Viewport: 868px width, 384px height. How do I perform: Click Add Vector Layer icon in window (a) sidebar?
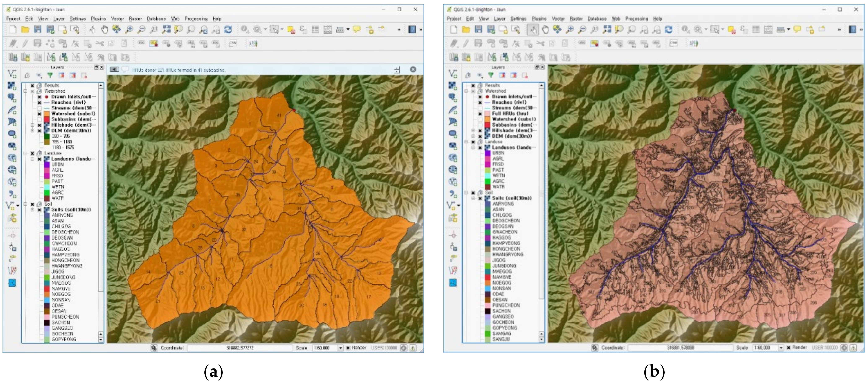[x=12, y=74]
